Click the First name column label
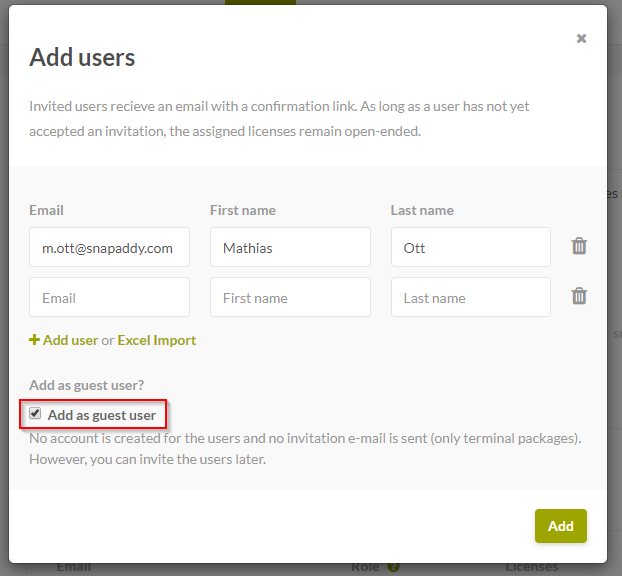The image size is (622, 576). pyautogui.click(x=243, y=210)
